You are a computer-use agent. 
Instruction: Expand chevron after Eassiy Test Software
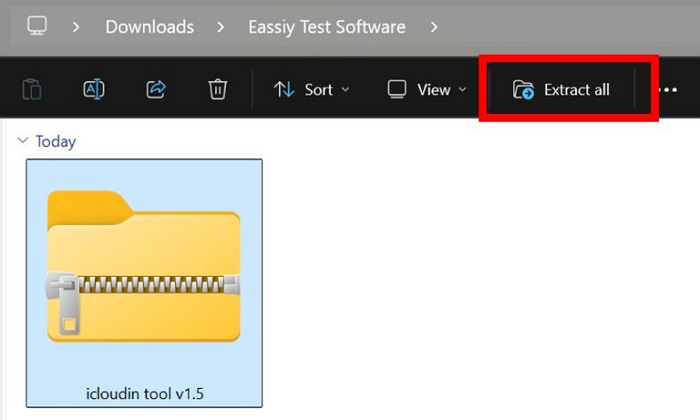(x=433, y=27)
